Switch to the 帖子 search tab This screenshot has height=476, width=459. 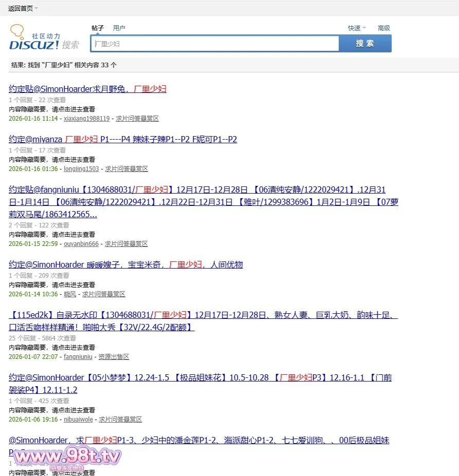coord(98,28)
